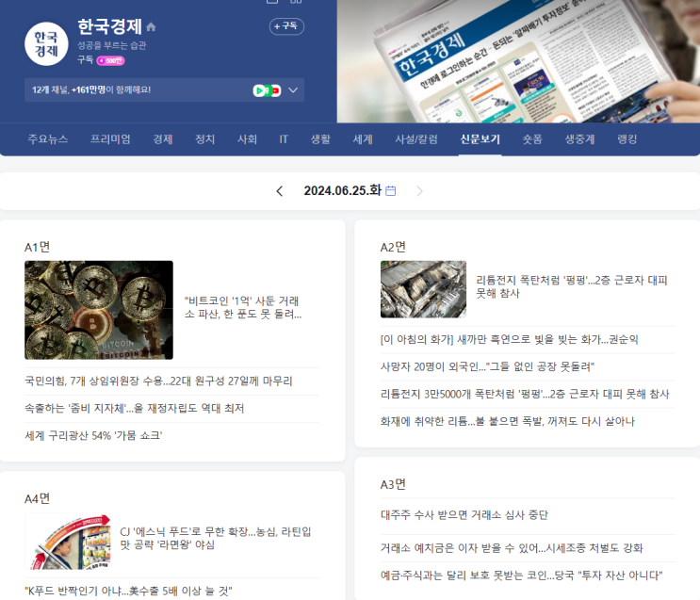Click the home icon next to 한국경제
This screenshot has width=700, height=600.
151,26
